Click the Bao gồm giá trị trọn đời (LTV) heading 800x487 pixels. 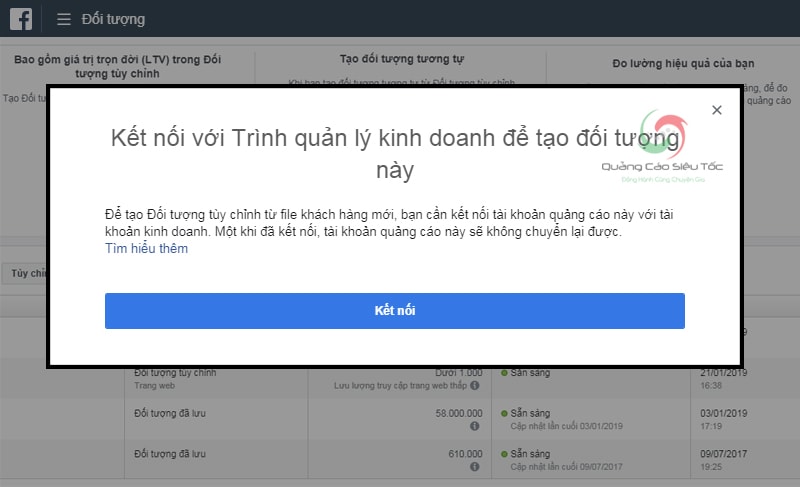pos(117,66)
